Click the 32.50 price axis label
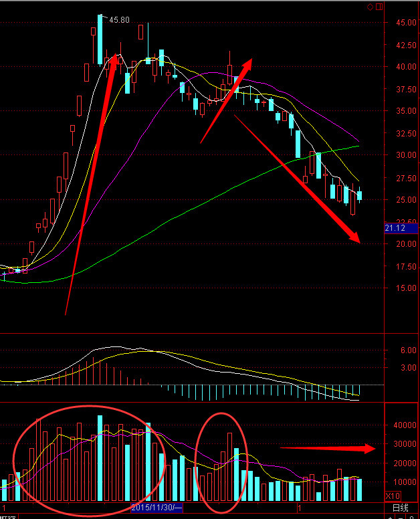This screenshot has width=420, height=519. tap(406, 133)
